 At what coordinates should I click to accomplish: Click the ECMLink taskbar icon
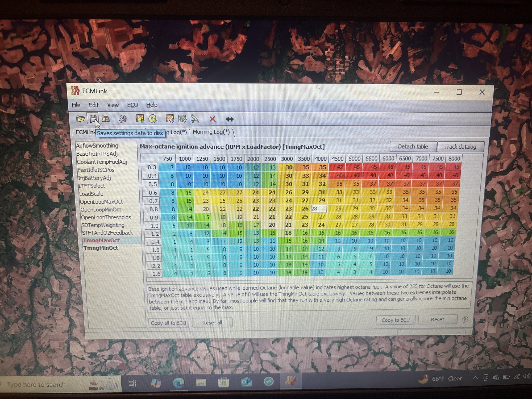(x=290, y=381)
